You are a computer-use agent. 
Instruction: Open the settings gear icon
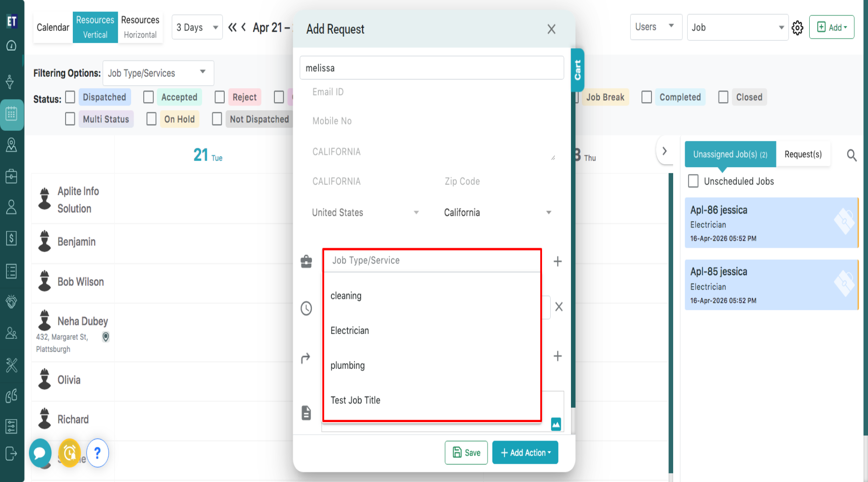coord(798,28)
